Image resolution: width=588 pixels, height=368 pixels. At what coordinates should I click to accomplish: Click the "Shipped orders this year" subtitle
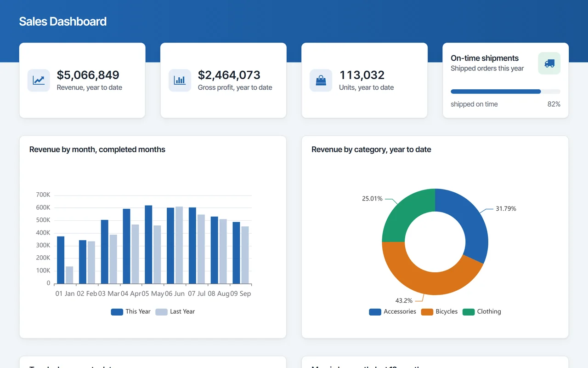pos(487,69)
